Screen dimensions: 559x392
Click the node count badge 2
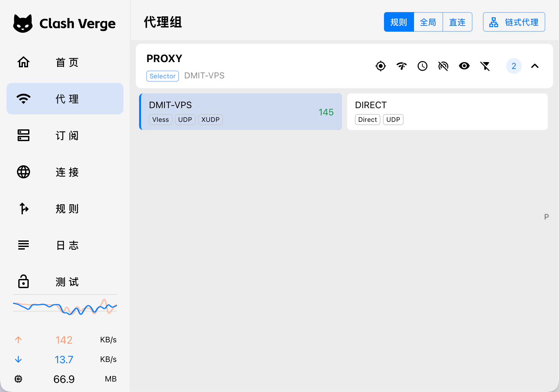coord(514,66)
